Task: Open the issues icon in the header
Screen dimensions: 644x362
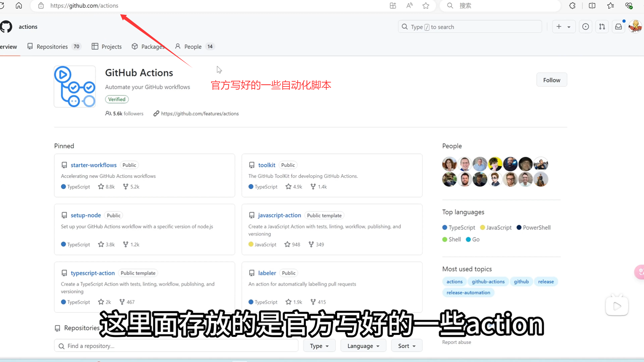Action: (586, 27)
